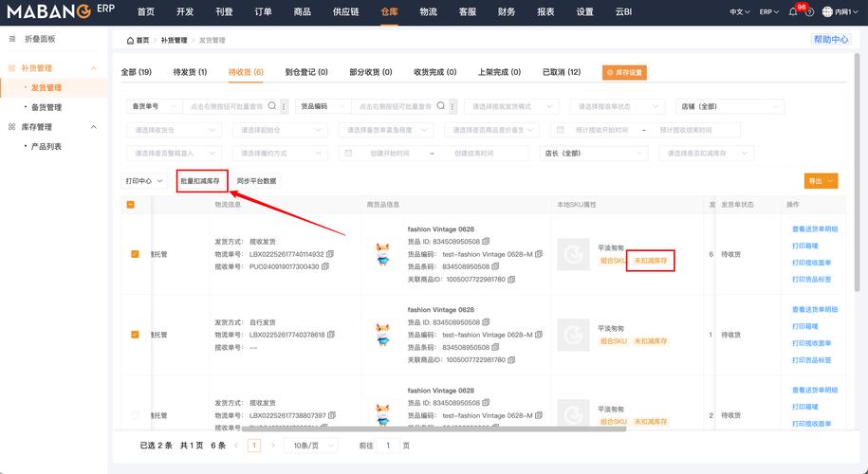Viewport: 868px width, 474px height.
Task: Click the 批量扣减库存 button
Action: pos(200,181)
